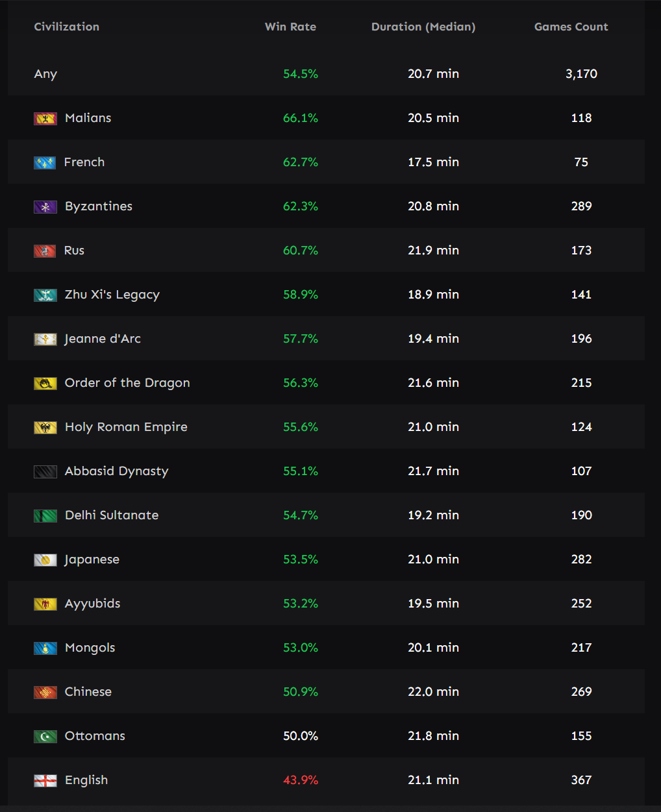
Task: Sort by Win Rate column header
Action: click(x=290, y=27)
